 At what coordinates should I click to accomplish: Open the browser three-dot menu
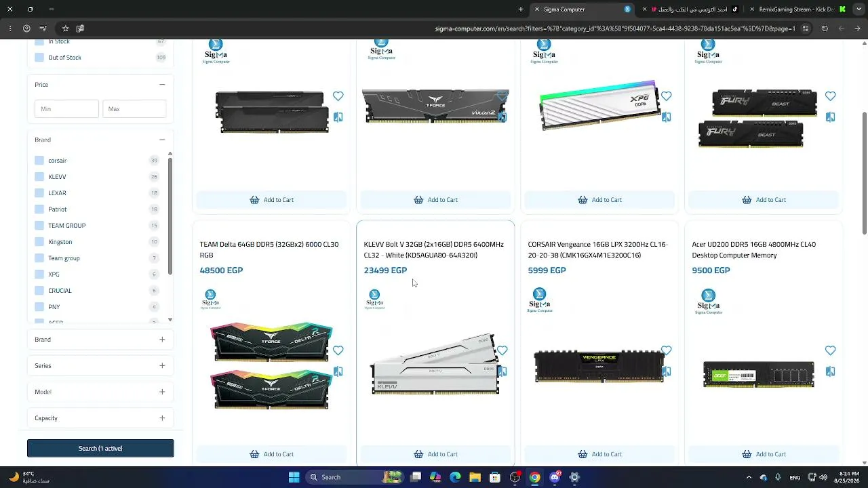pyautogui.click(x=9, y=28)
